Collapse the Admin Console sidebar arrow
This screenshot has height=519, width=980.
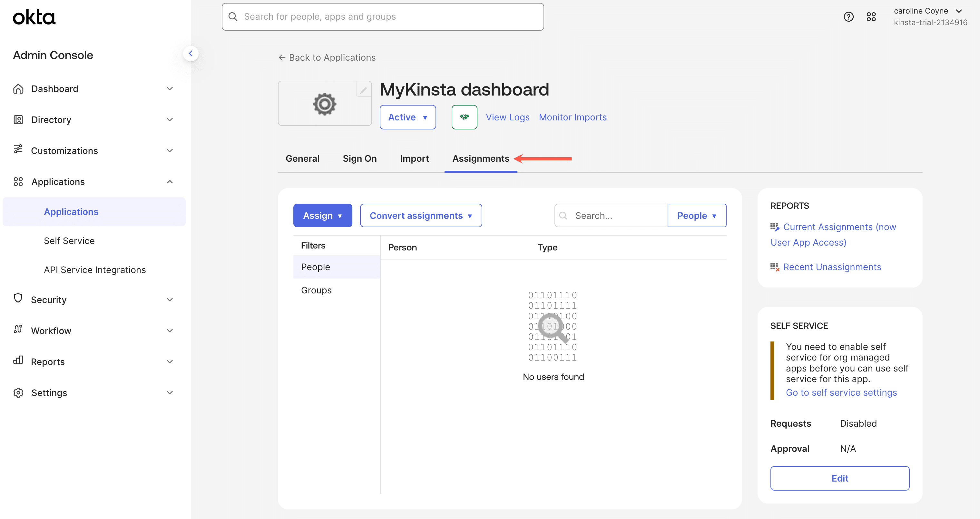click(x=191, y=54)
